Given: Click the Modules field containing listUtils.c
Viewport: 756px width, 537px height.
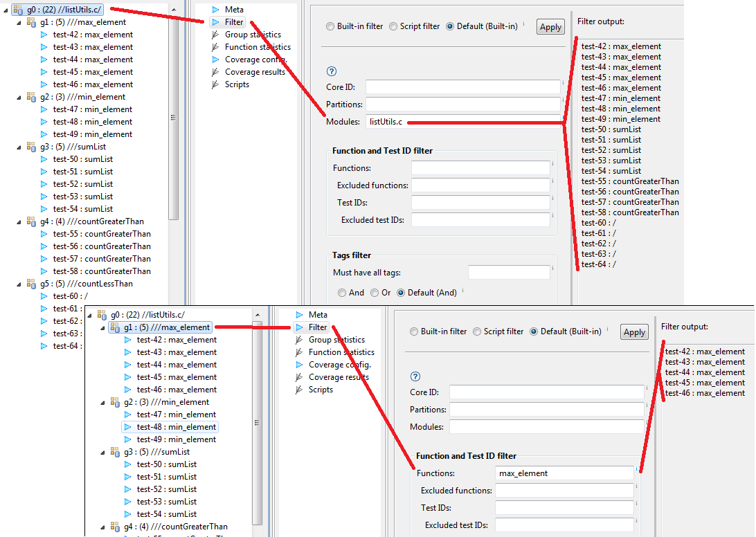Looking at the screenshot, I should point(463,122).
